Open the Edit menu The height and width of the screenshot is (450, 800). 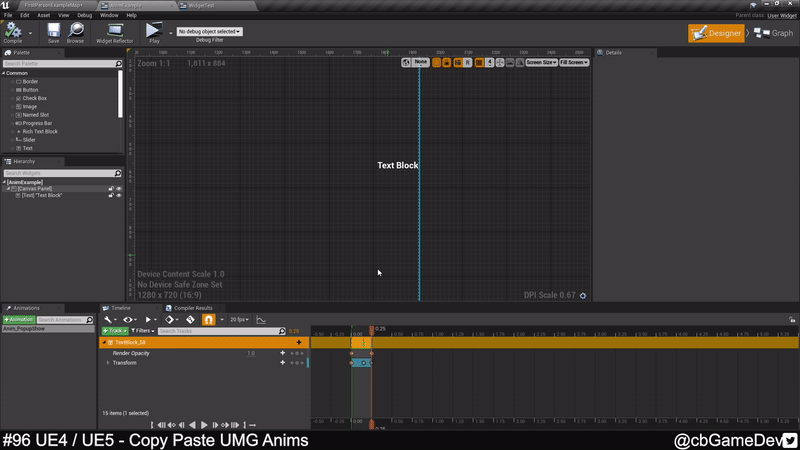click(24, 15)
